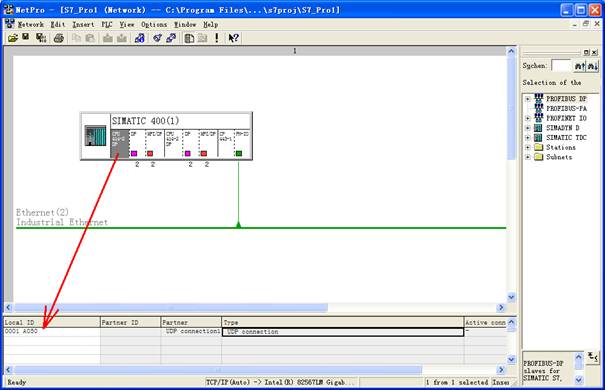605x390 pixels.
Task: Click the exclamation mark consistency check icon
Action: point(217,38)
